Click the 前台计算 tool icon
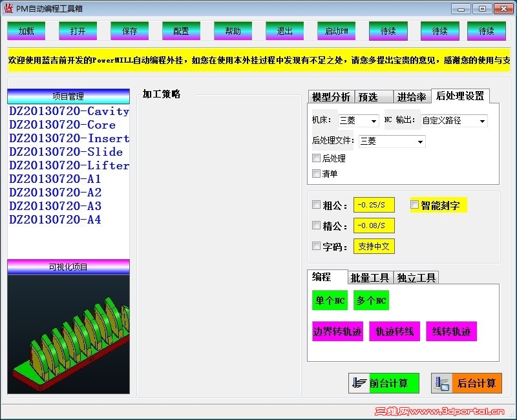517x420 pixels. pos(359,383)
